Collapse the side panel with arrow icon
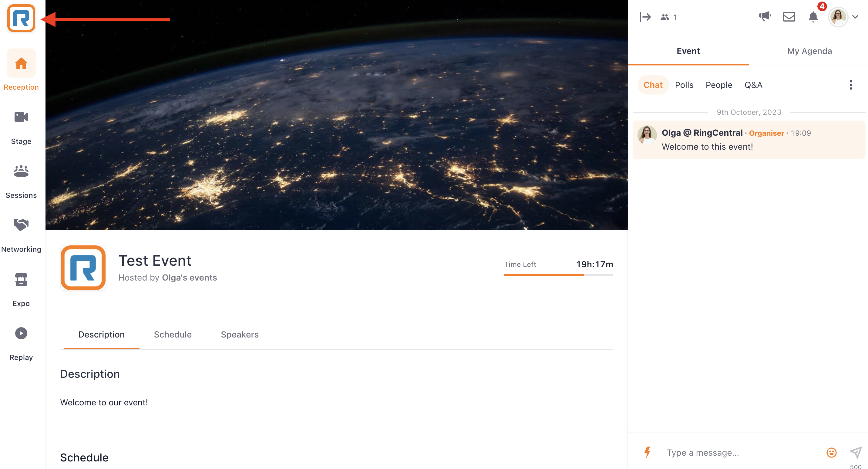Screen dimensions: 868x469 tap(645, 17)
